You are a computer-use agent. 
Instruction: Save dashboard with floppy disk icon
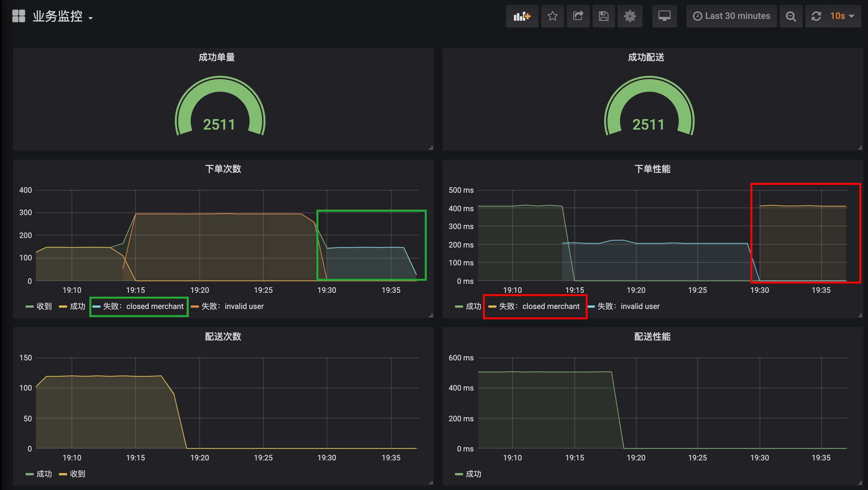604,16
